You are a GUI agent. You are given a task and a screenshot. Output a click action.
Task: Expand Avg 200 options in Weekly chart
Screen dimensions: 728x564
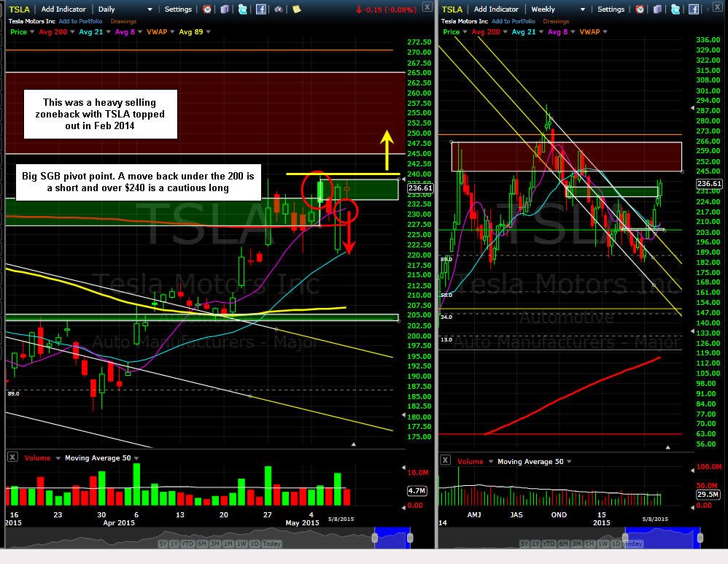505,32
